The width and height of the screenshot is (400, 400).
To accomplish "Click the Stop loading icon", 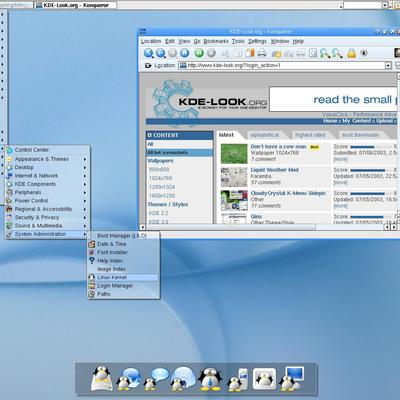I will 211,53.
